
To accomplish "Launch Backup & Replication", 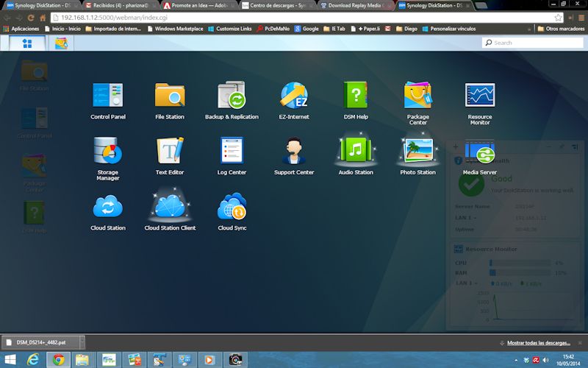I will [x=232, y=96].
